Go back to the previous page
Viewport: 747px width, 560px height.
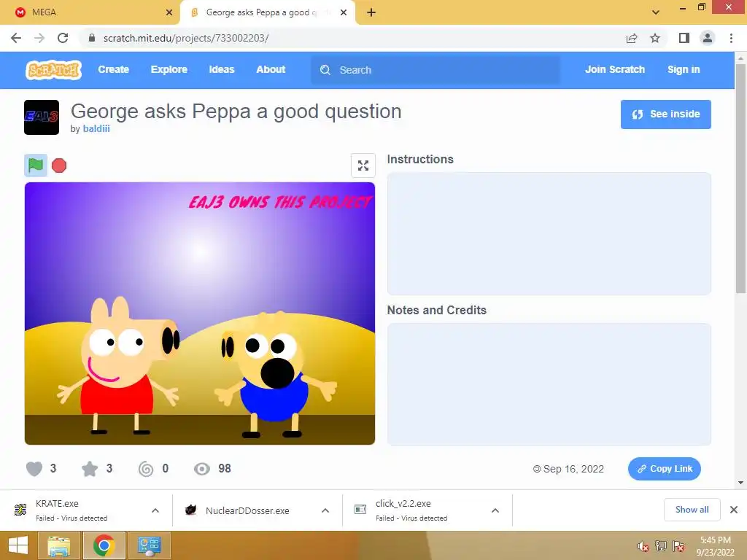[x=16, y=38]
